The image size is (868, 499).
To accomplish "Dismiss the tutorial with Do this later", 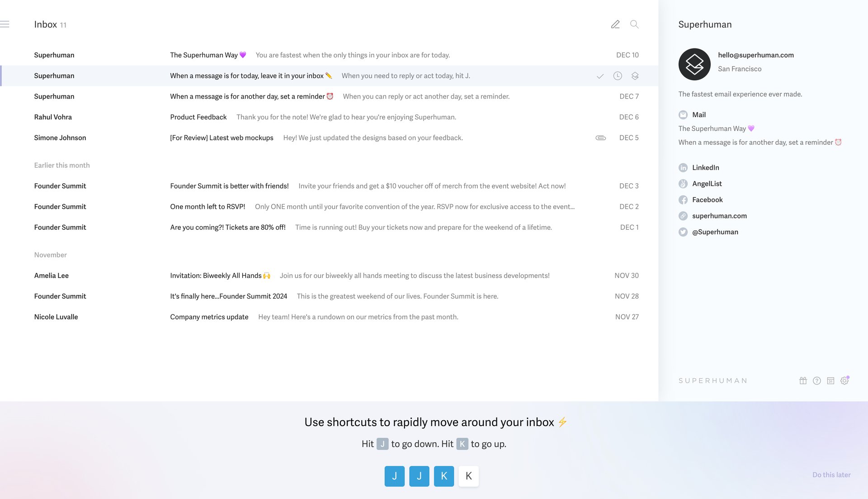I will [831, 475].
